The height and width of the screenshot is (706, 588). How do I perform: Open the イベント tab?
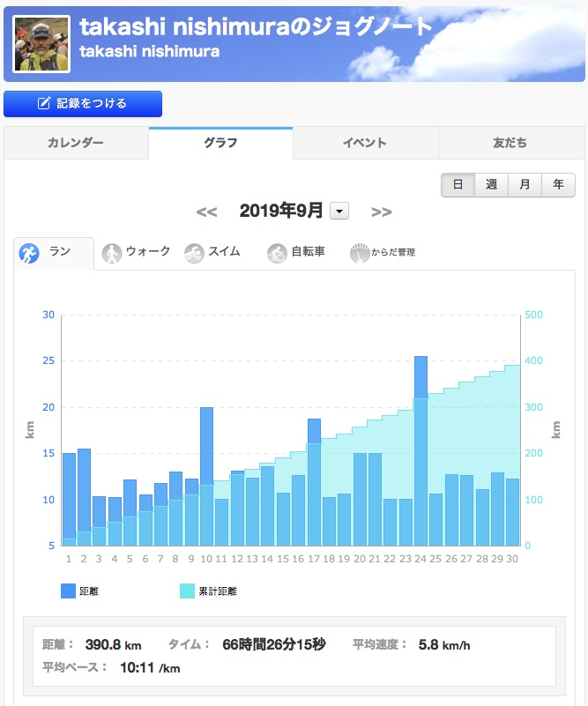(365, 143)
